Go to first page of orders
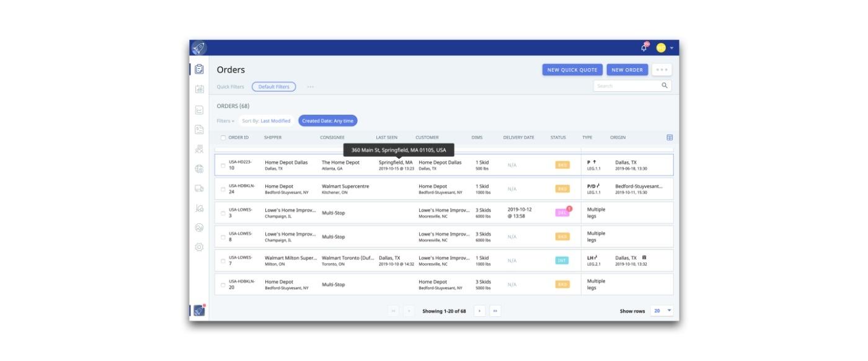868x361 pixels. (393, 311)
